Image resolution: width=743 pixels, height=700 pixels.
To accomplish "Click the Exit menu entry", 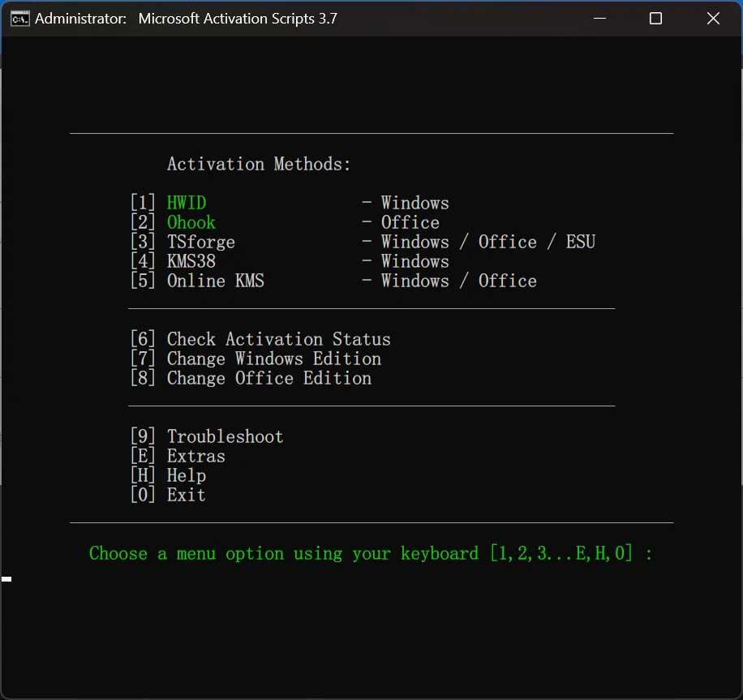I will coord(187,495).
